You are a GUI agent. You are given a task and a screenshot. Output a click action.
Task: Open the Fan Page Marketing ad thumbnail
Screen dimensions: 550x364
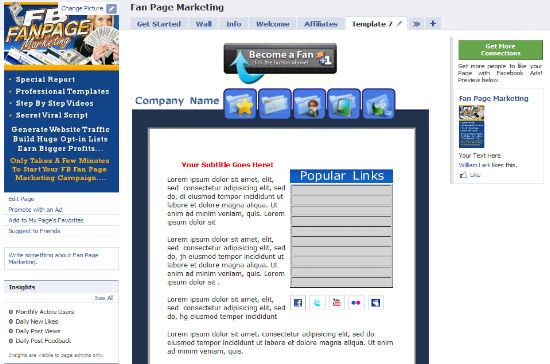pyautogui.click(x=471, y=127)
